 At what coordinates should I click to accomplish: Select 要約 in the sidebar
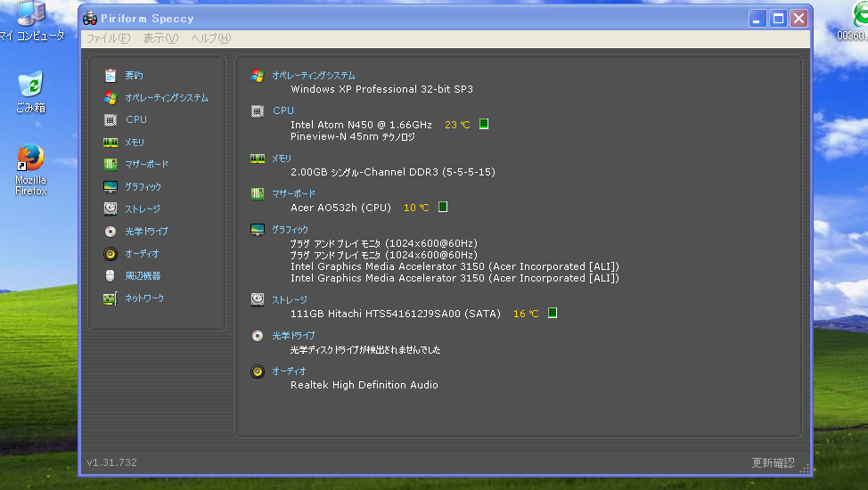click(134, 76)
